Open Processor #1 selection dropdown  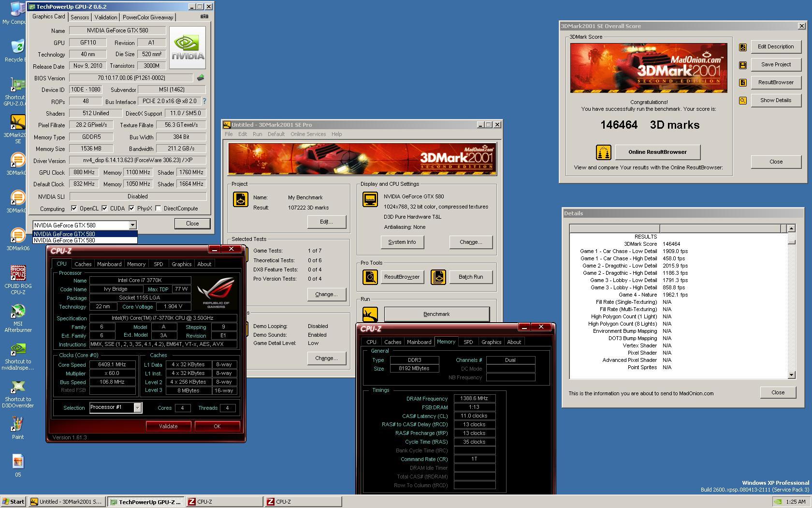[137, 408]
